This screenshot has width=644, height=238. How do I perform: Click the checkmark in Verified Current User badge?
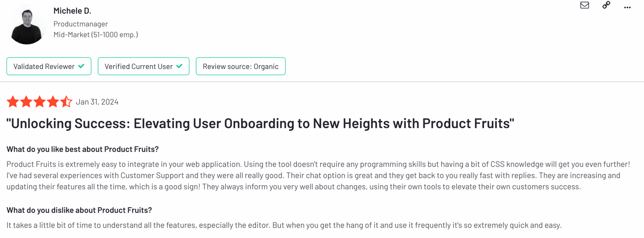(179, 66)
